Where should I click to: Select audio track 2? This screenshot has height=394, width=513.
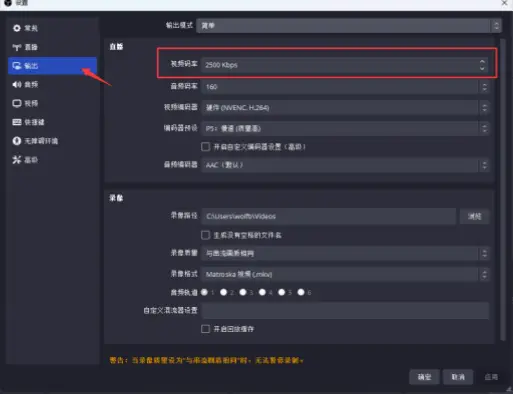[x=224, y=292]
